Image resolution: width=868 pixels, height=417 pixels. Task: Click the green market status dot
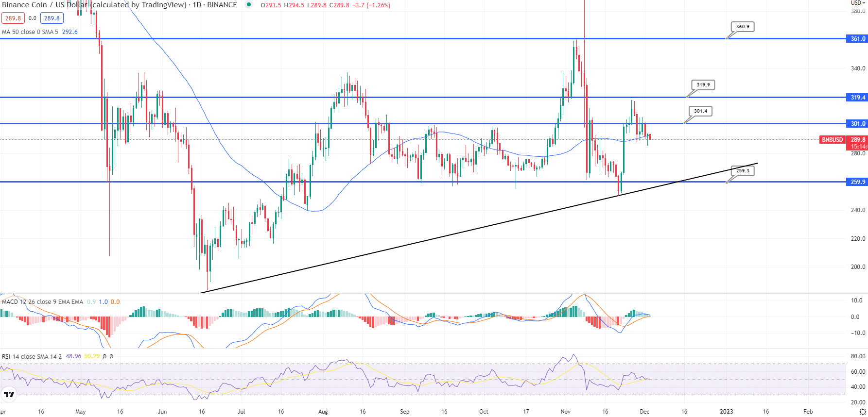pos(249,5)
